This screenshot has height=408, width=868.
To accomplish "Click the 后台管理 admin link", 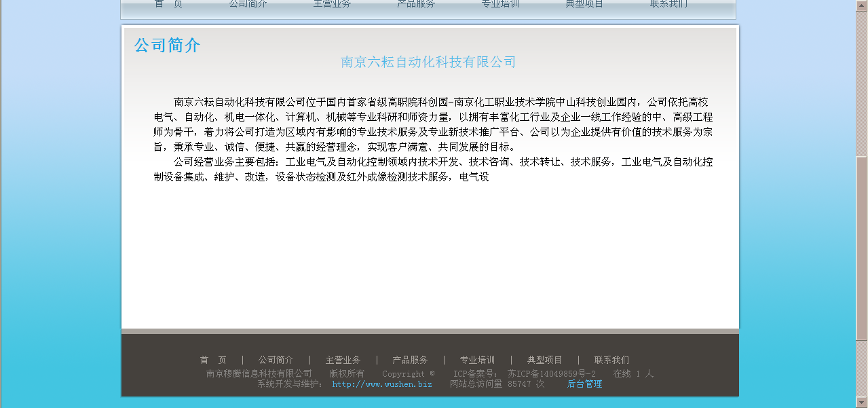I will coord(584,384).
